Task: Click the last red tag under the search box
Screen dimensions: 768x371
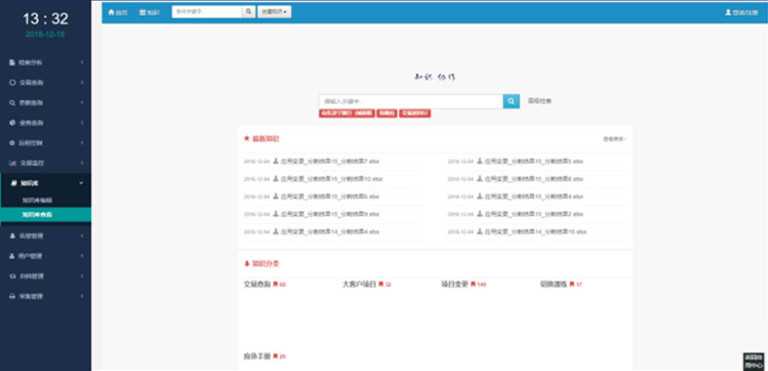Action: click(415, 113)
